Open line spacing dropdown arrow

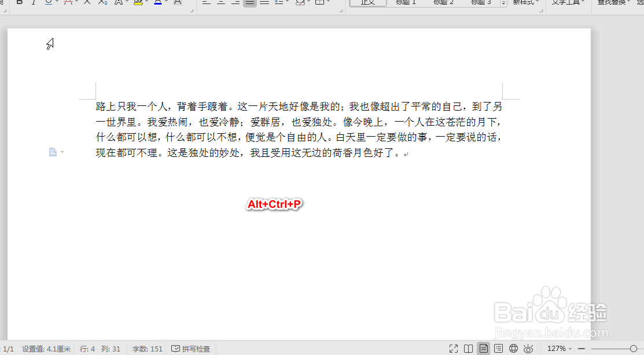(287, 2)
